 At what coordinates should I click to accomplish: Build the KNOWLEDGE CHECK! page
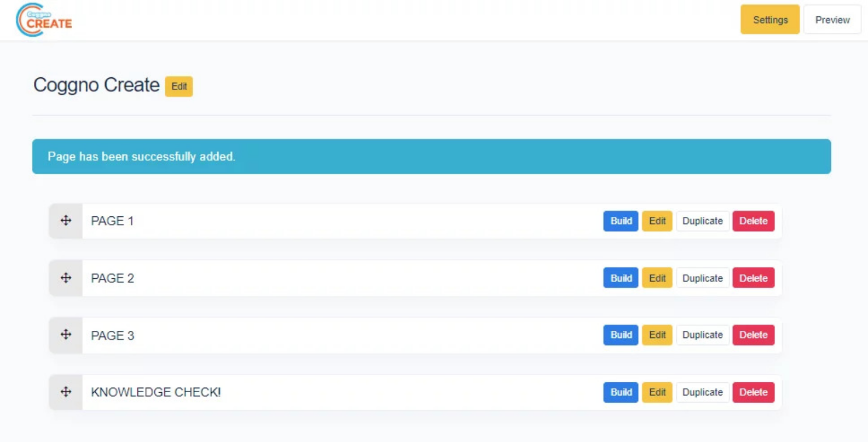[621, 392]
